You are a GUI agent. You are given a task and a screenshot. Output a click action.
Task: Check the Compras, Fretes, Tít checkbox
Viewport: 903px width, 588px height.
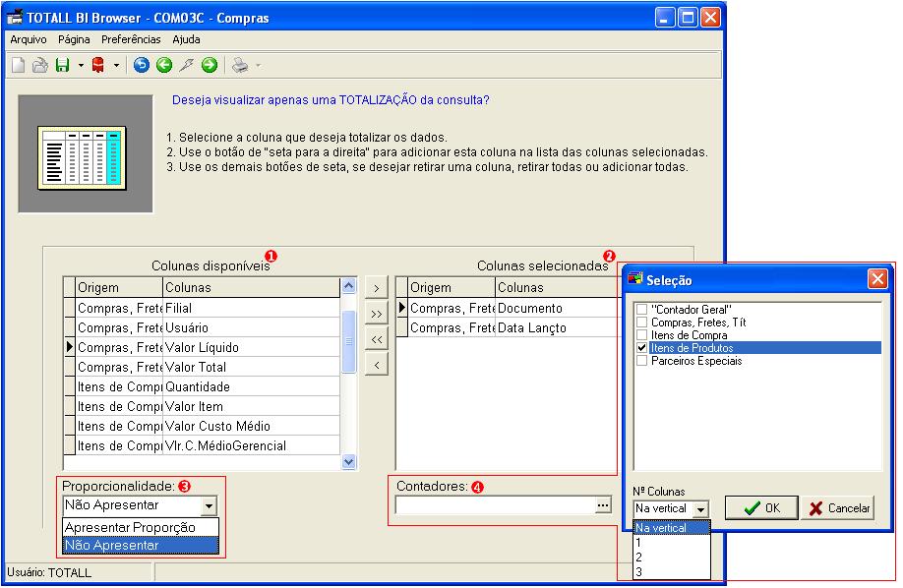click(641, 322)
